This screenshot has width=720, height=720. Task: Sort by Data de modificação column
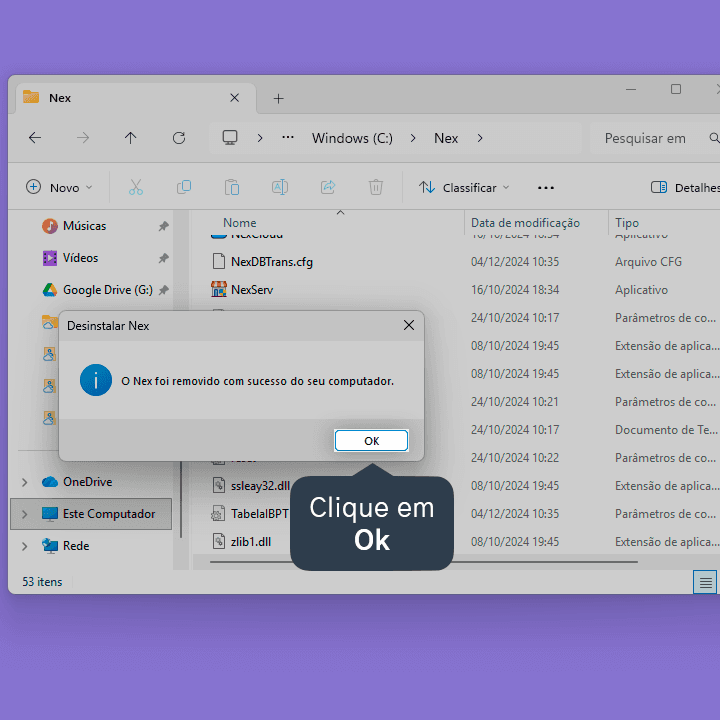pyautogui.click(x=525, y=223)
